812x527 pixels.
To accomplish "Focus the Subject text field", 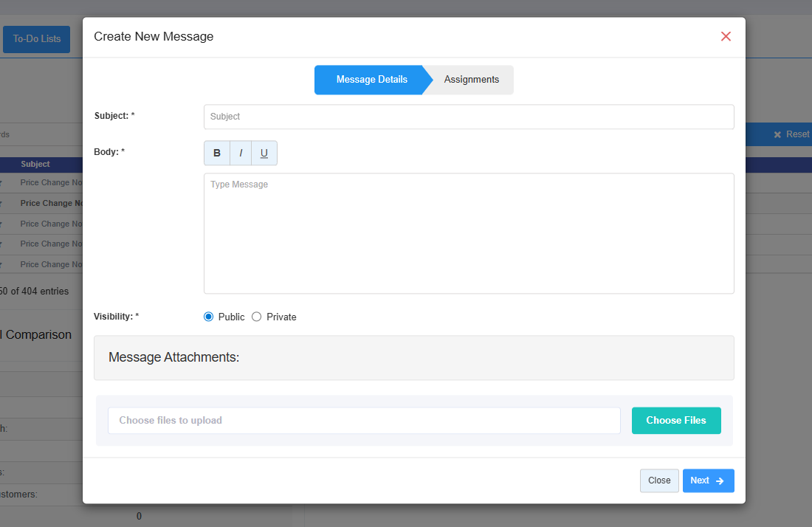I will coord(469,117).
